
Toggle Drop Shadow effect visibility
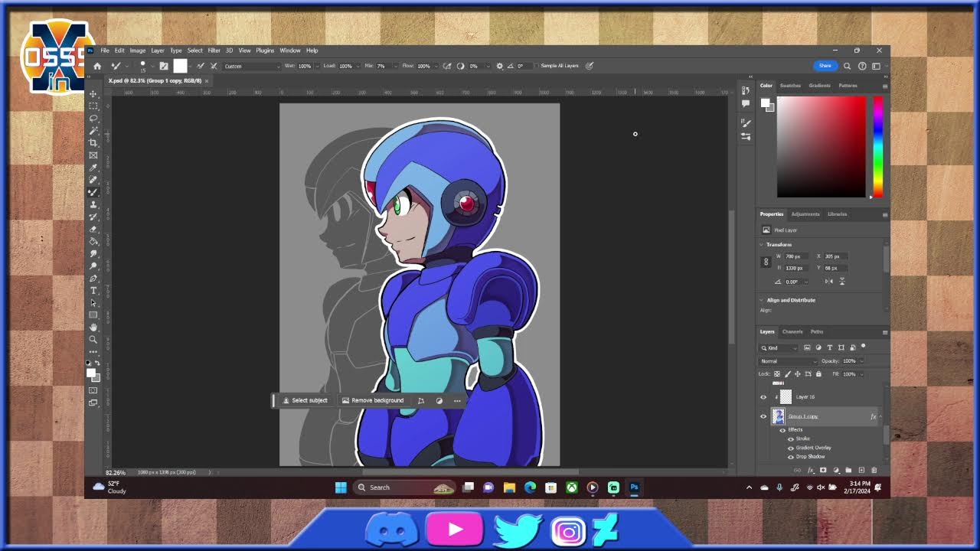click(x=791, y=457)
